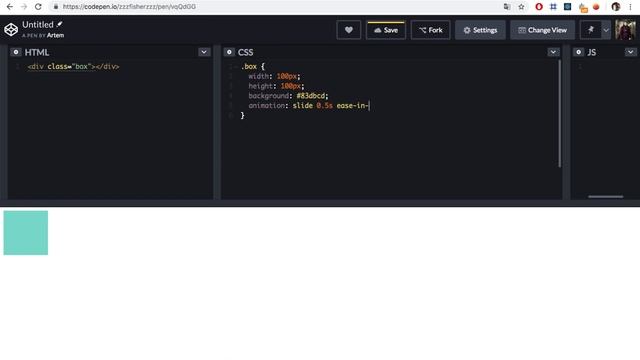The image size is (640, 360).
Task: Click the blue grid extension icon
Action: (x=553, y=7)
